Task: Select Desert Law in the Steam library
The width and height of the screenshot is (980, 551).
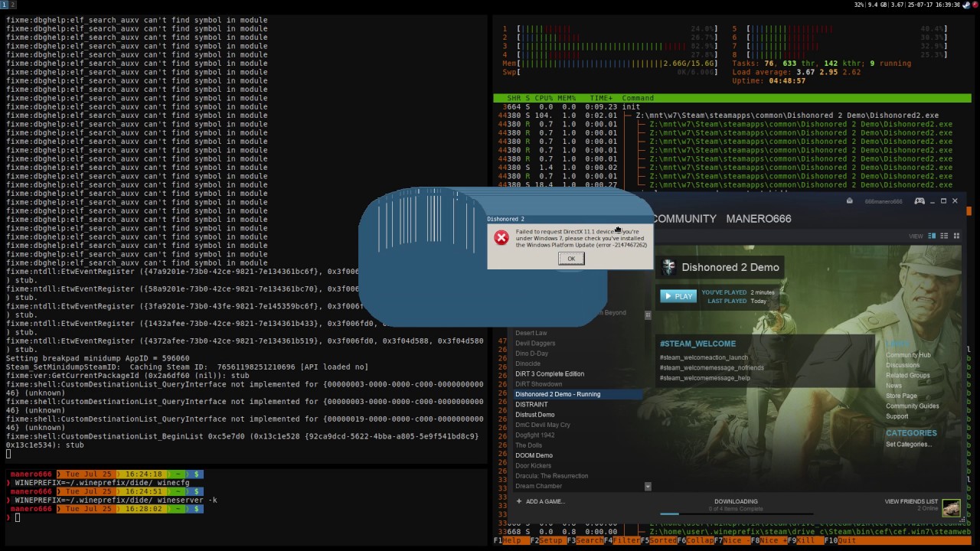Action: pyautogui.click(x=531, y=333)
